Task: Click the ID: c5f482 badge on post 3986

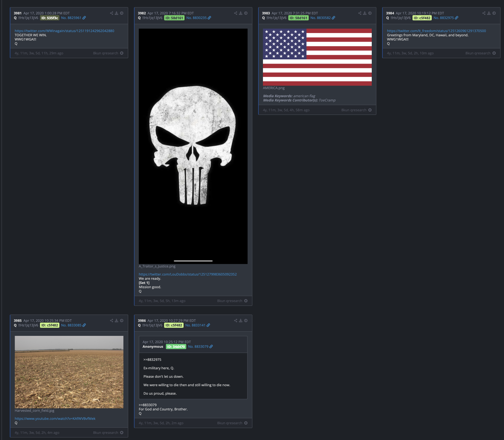Action: [x=174, y=325]
